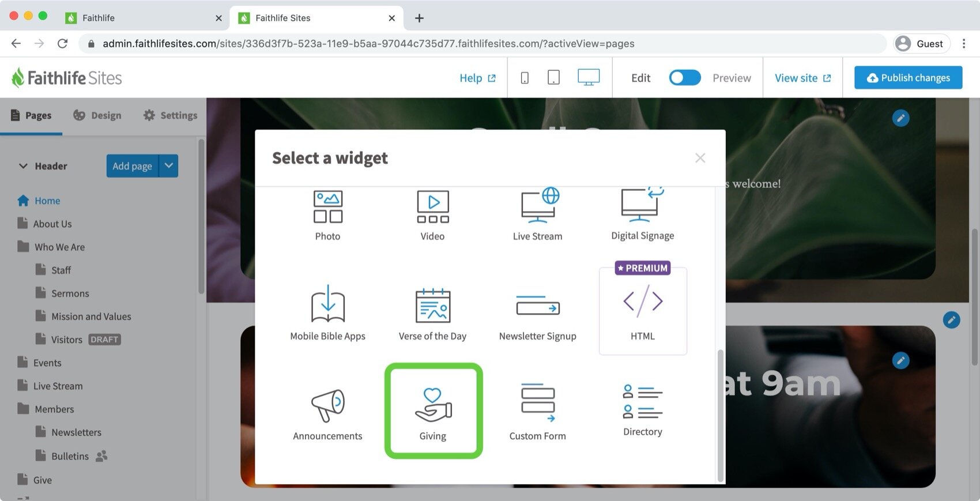This screenshot has height=501, width=980.
Task: Select the Events page
Action: pos(39,363)
